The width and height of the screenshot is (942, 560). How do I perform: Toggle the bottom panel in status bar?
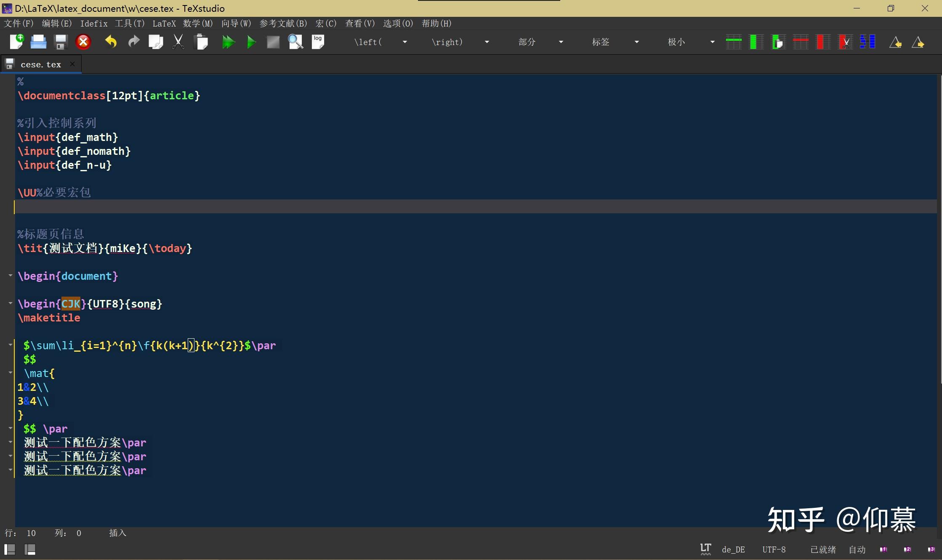(x=30, y=549)
